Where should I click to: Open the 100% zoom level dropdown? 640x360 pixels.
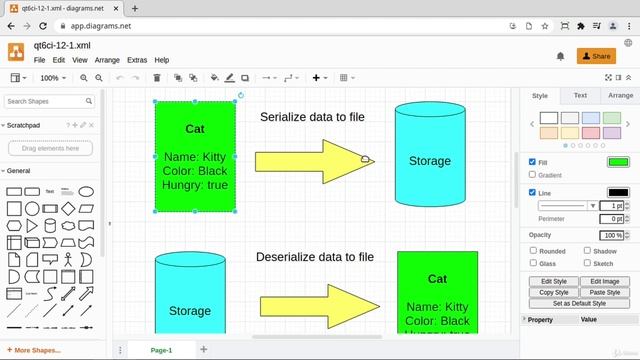(x=53, y=78)
